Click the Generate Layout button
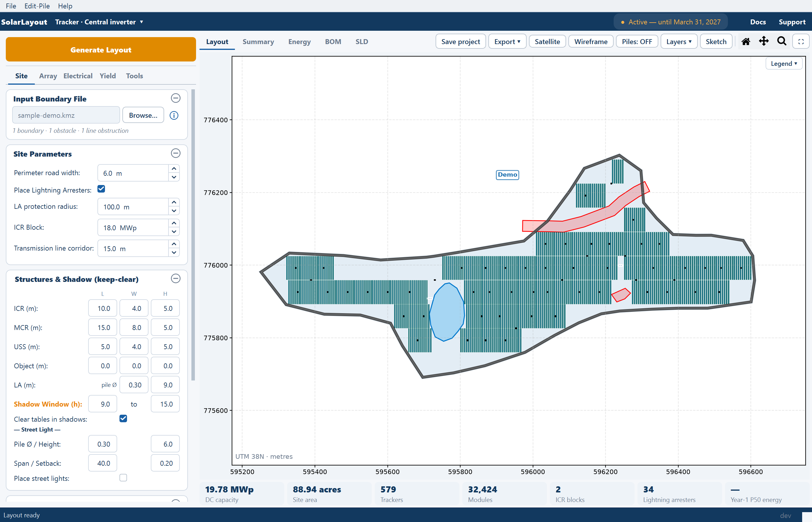 click(101, 50)
